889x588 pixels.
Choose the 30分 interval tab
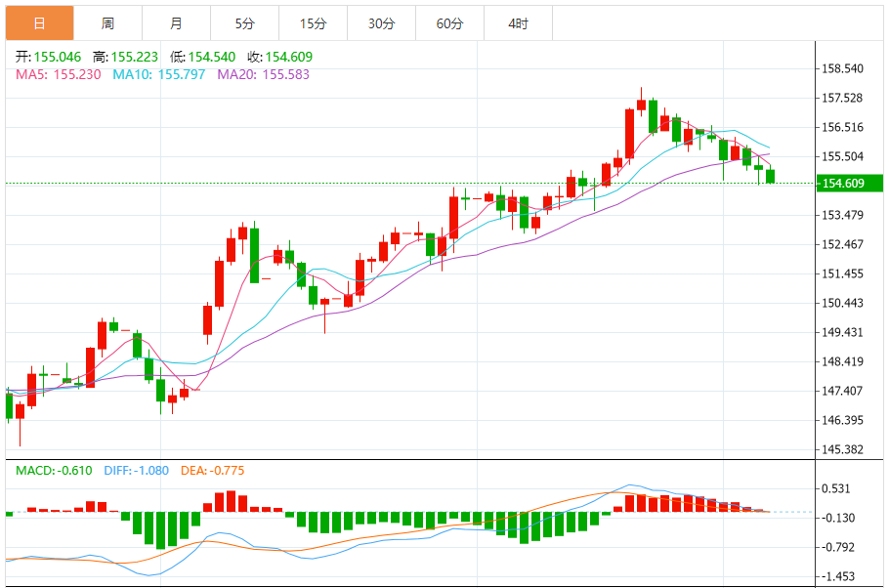(381, 23)
